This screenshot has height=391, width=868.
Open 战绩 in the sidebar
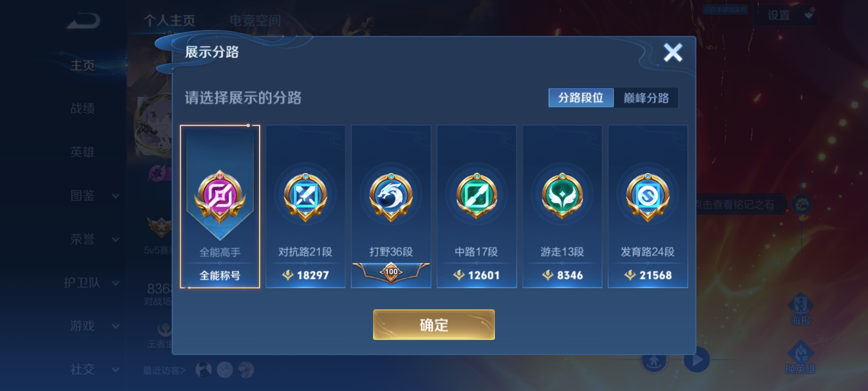[x=83, y=108]
